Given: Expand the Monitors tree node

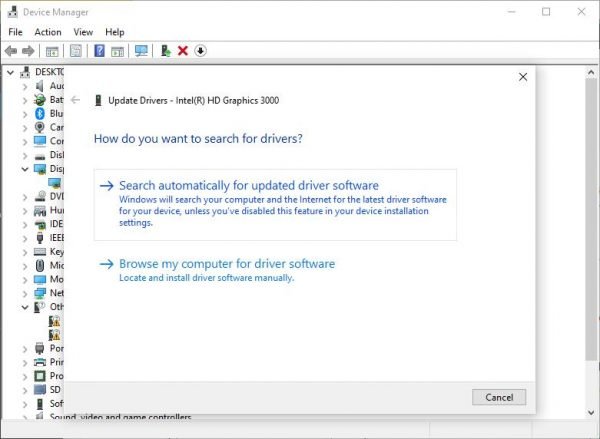Looking at the screenshot, I should (x=25, y=279).
